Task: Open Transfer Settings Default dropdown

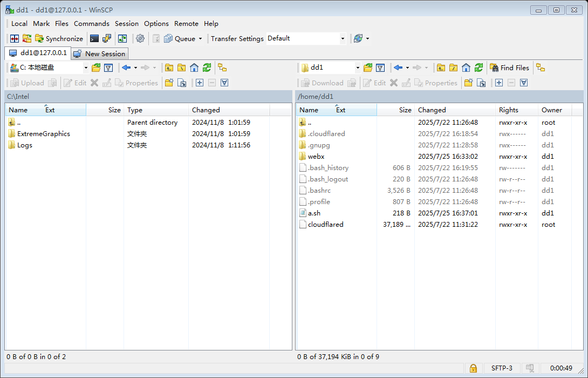Action: (x=342, y=38)
